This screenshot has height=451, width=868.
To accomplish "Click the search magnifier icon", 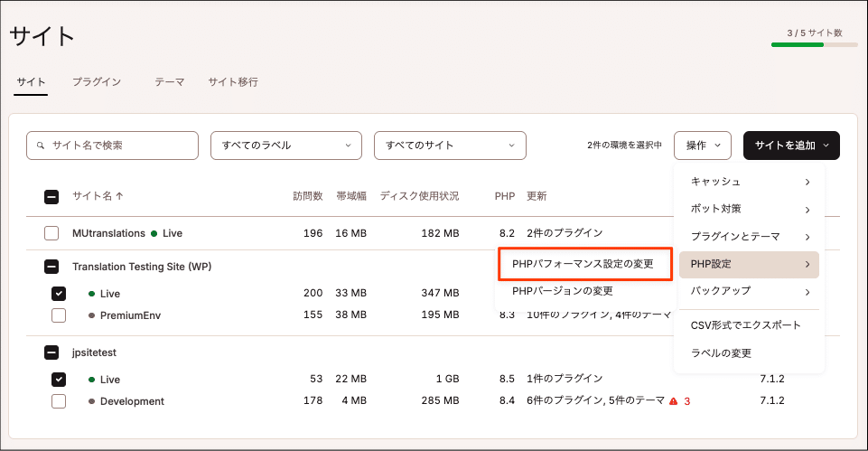I will coord(41,146).
